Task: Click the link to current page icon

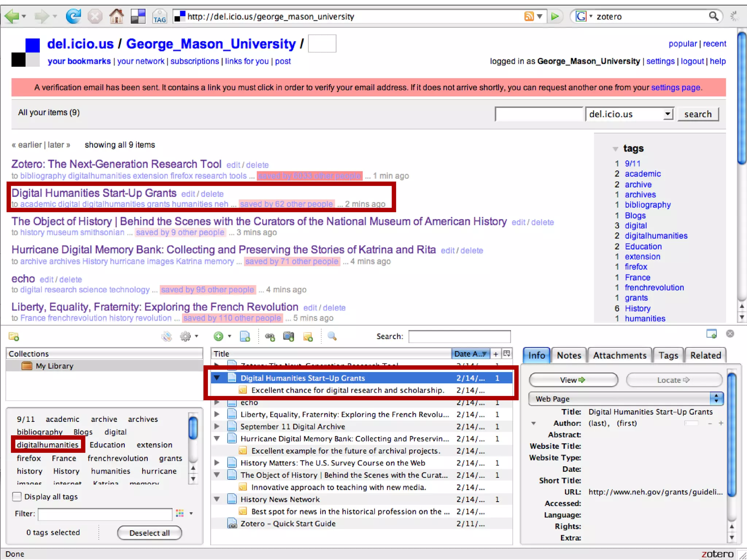Action: coord(270,337)
